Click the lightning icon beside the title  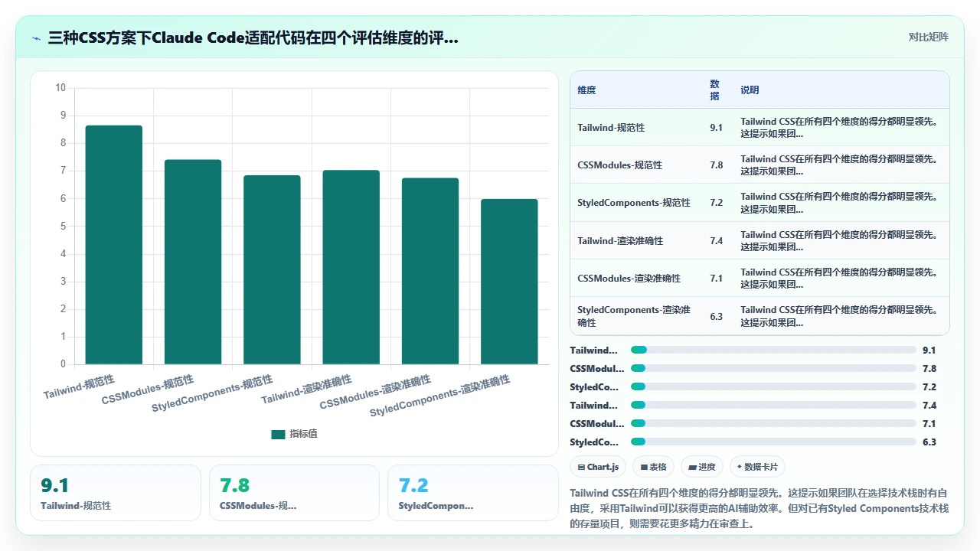click(37, 37)
